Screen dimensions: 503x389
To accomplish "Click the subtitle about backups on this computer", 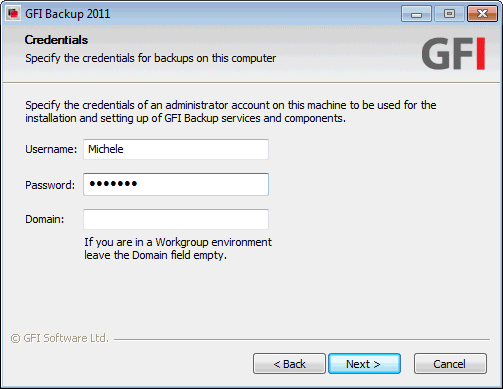I will pos(151,58).
